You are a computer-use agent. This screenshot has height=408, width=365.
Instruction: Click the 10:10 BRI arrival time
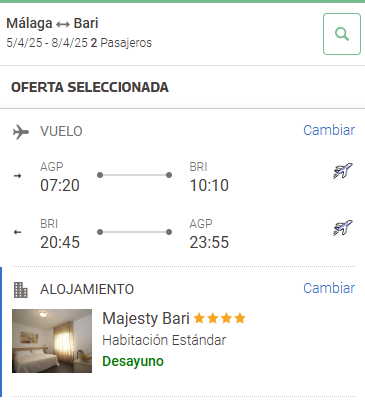pos(209,185)
